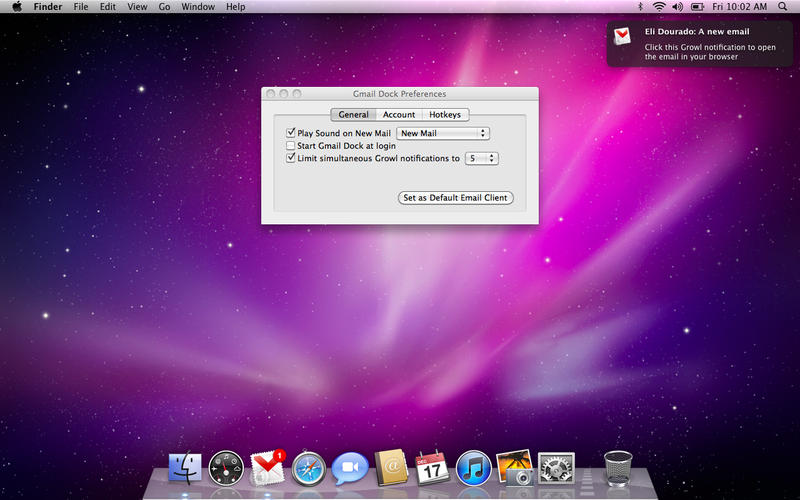The width and height of the screenshot is (800, 500).
Task: Switch to the Hotkeys tab
Action: [445, 115]
